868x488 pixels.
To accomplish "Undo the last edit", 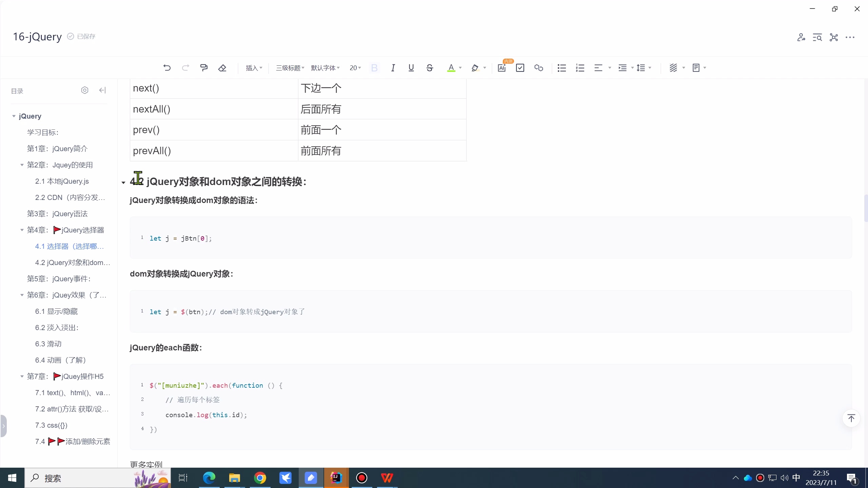I will tap(166, 67).
